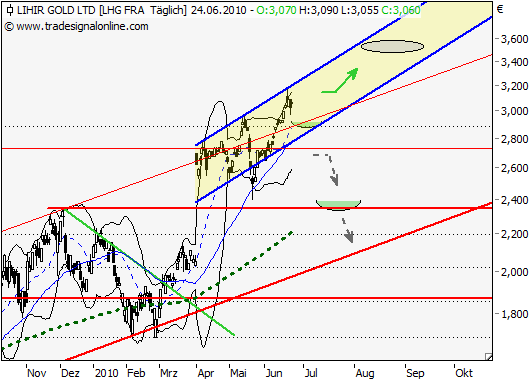Click the 2,000 price axis label

pos(514,272)
